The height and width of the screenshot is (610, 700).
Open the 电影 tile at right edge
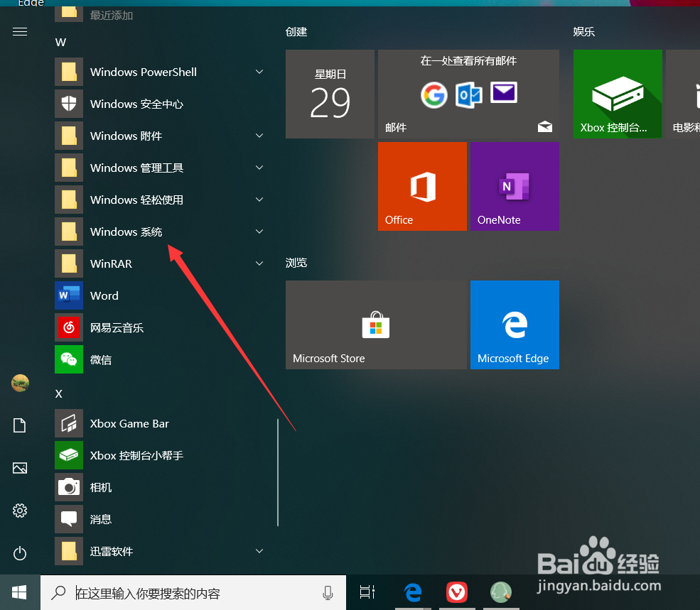tap(683, 94)
